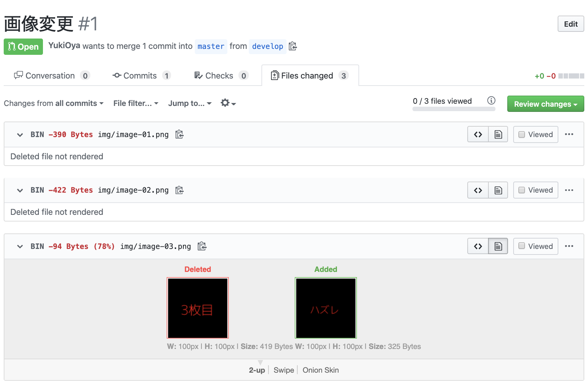Show source diff for image-02.png
Screen dimensions: 588x386
tap(478, 190)
